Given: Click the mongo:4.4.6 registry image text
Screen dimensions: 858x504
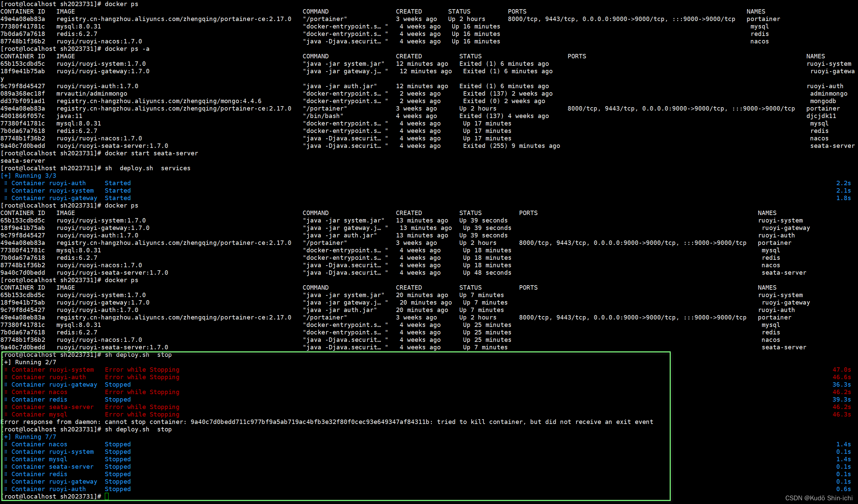Looking at the screenshot, I should 159,101.
